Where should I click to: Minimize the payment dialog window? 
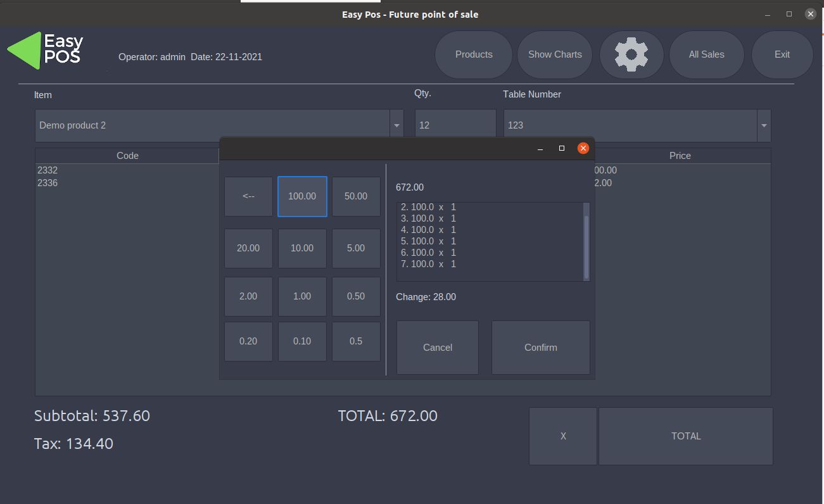[540, 148]
